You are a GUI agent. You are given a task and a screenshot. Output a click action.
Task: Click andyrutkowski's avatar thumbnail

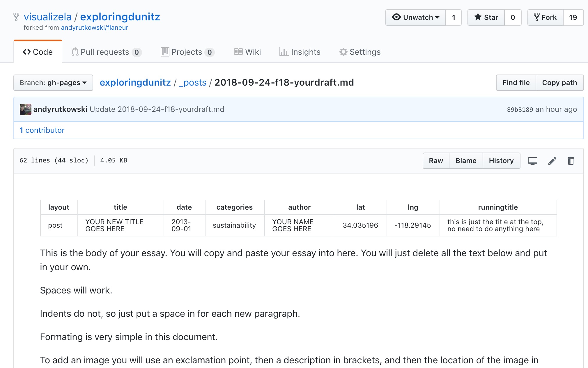[x=26, y=109]
